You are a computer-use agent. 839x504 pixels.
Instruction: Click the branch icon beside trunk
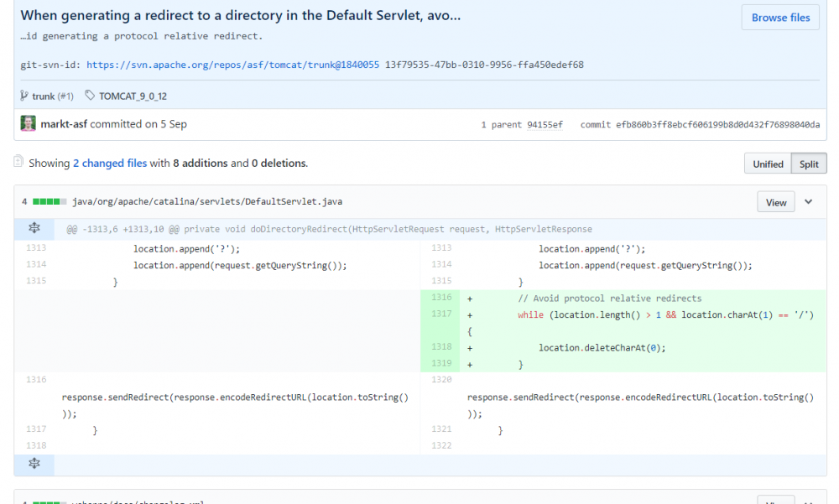coord(24,96)
